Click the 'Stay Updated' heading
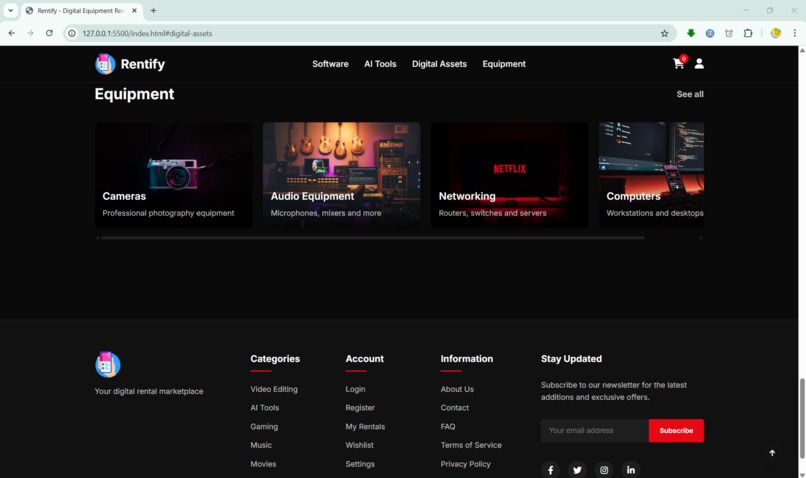This screenshot has height=478, width=806. pos(571,359)
